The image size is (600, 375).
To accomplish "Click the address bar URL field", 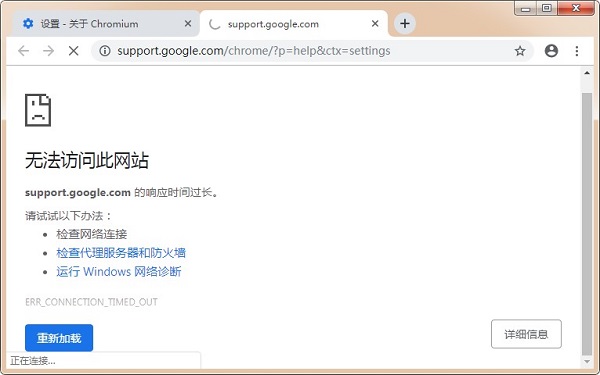I will click(x=312, y=51).
